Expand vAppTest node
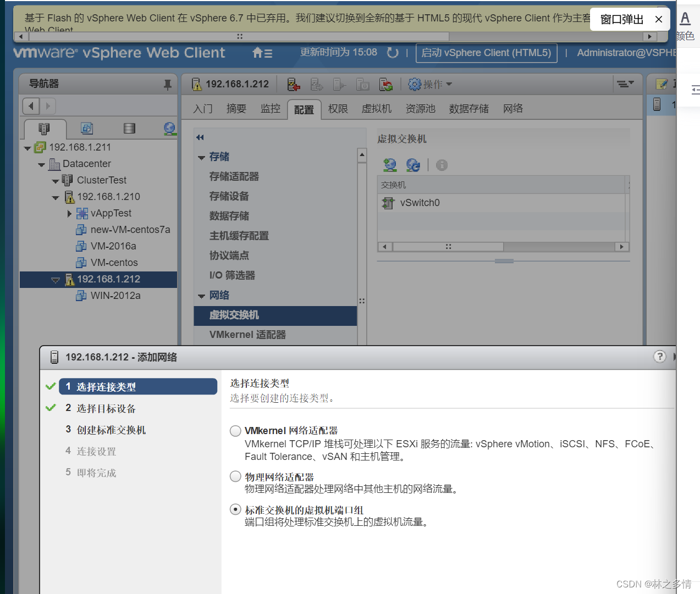 click(69, 213)
